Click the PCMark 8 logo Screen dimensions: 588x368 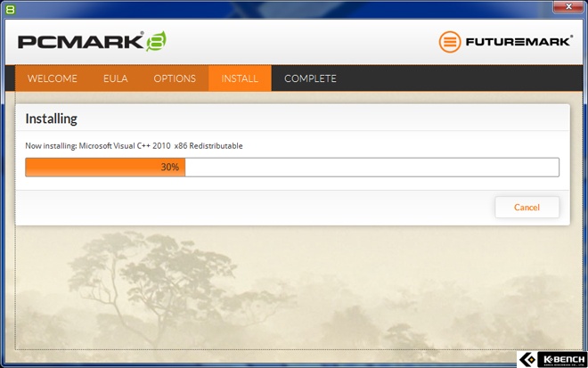pyautogui.click(x=92, y=41)
